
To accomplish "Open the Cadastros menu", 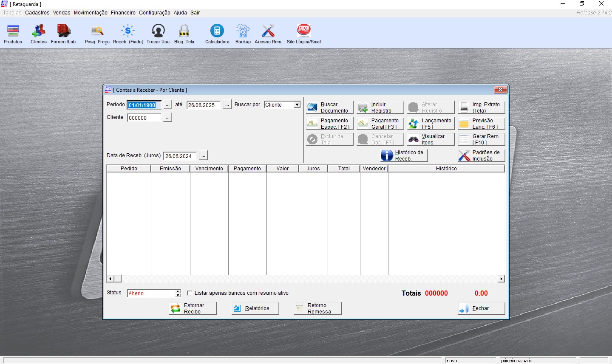I will point(37,13).
